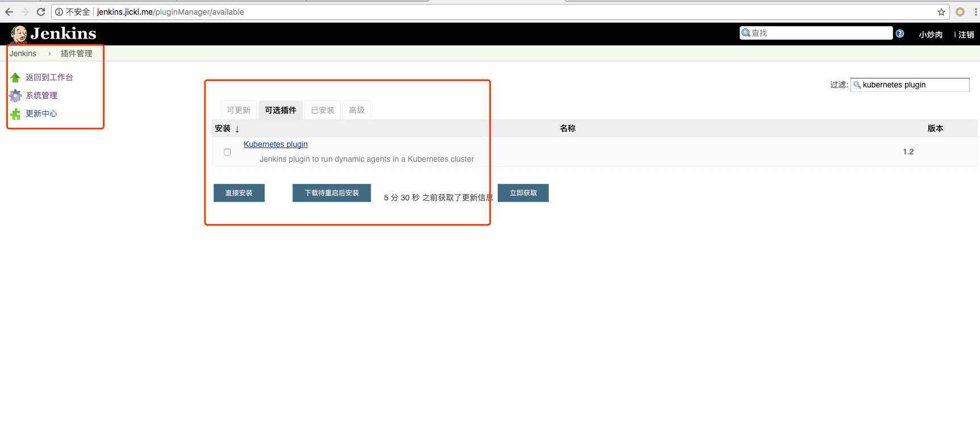Image resolution: width=980 pixels, height=433 pixels.
Task: Click the browser forward arrow
Action: tap(25, 12)
